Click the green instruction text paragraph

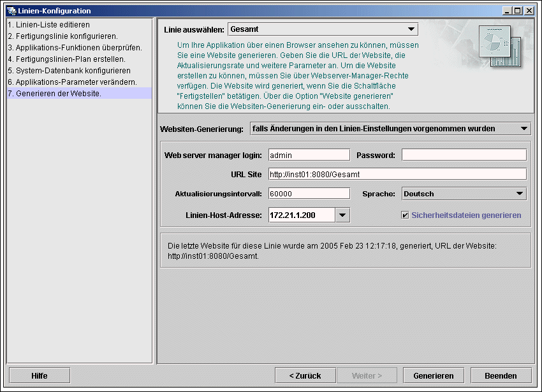(298, 76)
